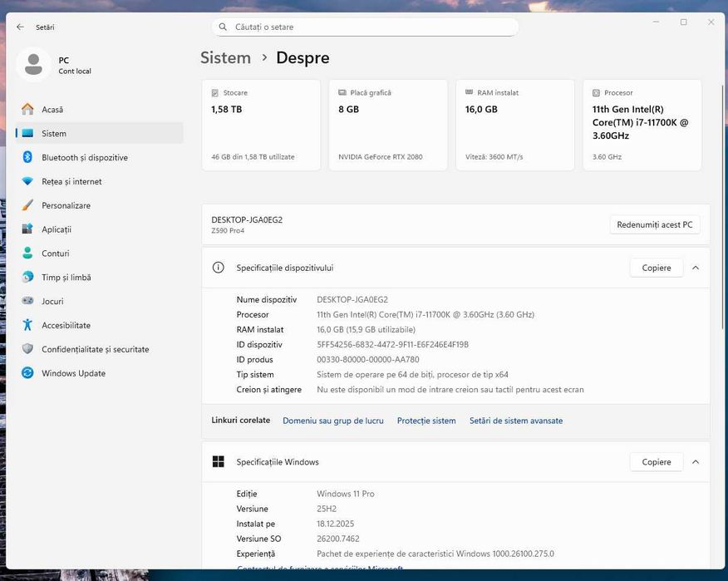Click the Ediție value Windows 11 Pro

(346, 494)
